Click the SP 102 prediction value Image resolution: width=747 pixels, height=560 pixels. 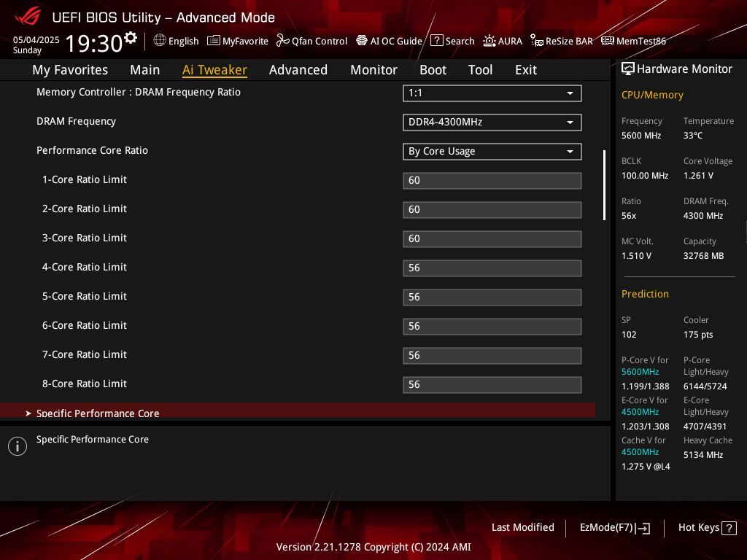pos(629,334)
